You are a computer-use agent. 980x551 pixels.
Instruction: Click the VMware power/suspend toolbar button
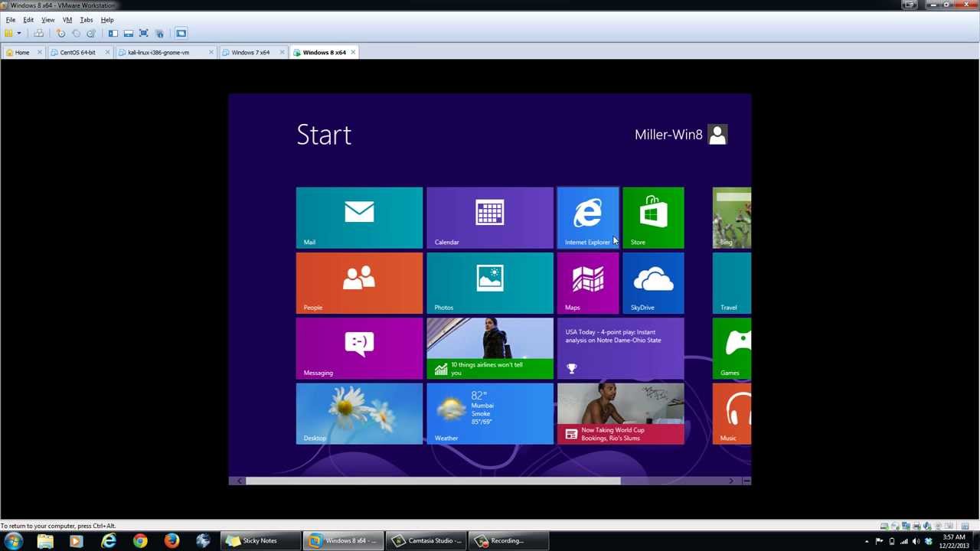[9, 34]
